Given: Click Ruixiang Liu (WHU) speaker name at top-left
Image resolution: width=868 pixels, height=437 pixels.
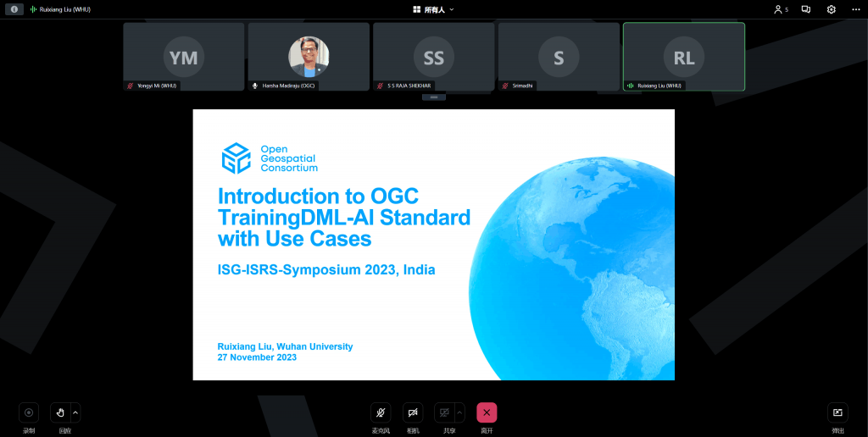Looking at the screenshot, I should tap(64, 9).
